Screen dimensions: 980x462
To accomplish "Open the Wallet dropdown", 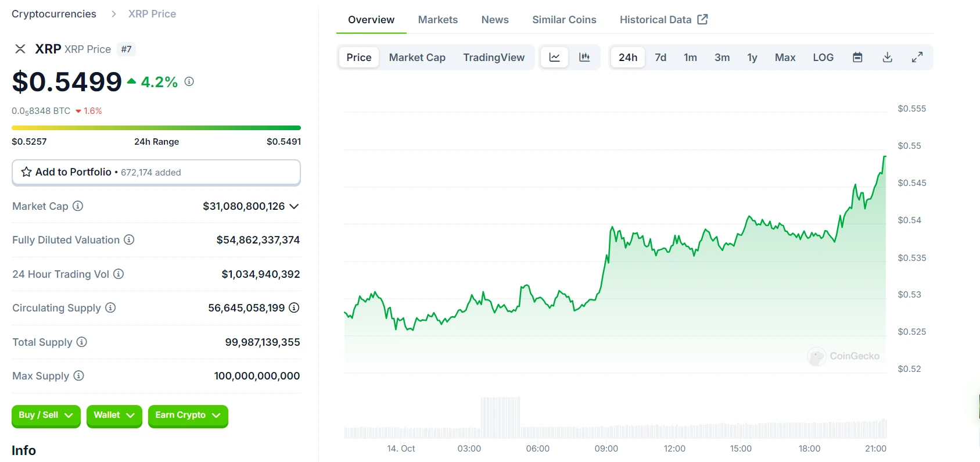I will (x=114, y=416).
